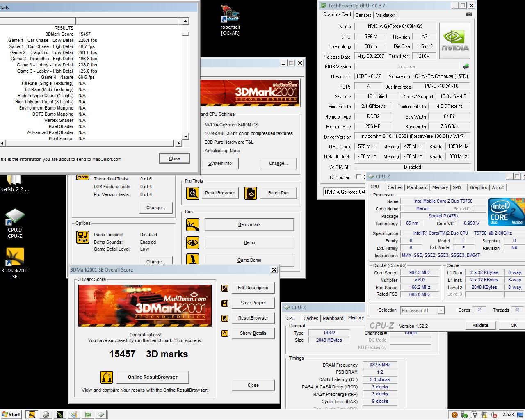Open the Caches tab in front CPU-Z
Viewport: 525px width, 420px height.
[x=395, y=187]
